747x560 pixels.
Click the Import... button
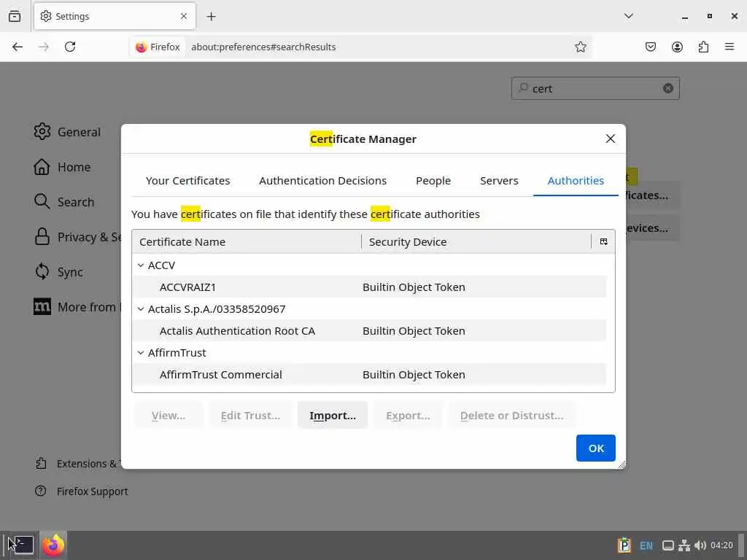tap(333, 415)
